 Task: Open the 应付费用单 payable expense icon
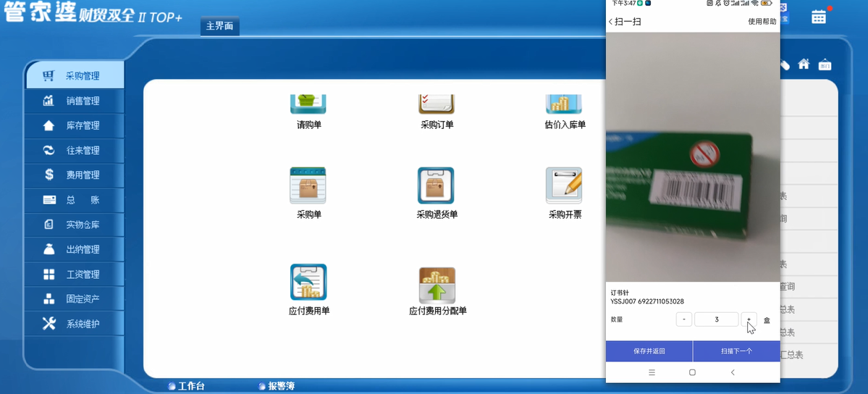tap(308, 282)
